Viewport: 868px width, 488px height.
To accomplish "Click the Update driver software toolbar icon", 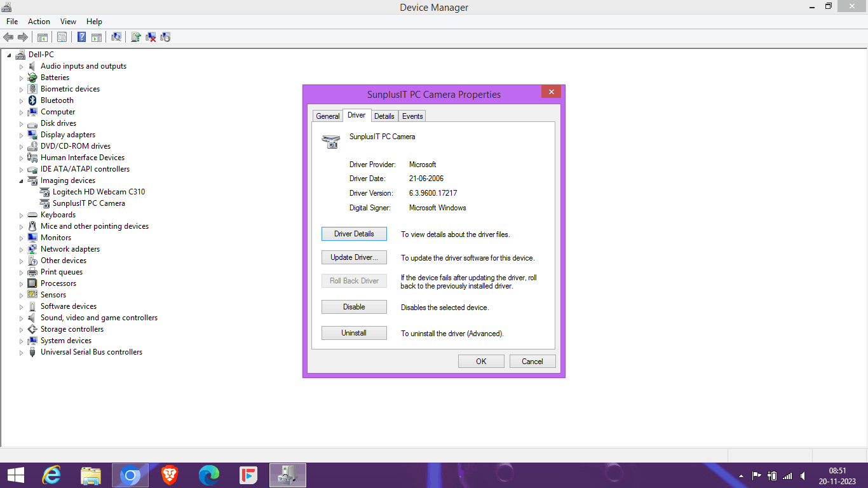I will 135,37.
